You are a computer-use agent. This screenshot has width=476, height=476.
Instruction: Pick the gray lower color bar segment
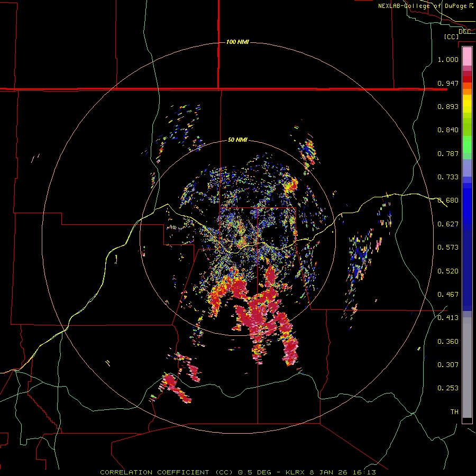click(467, 368)
